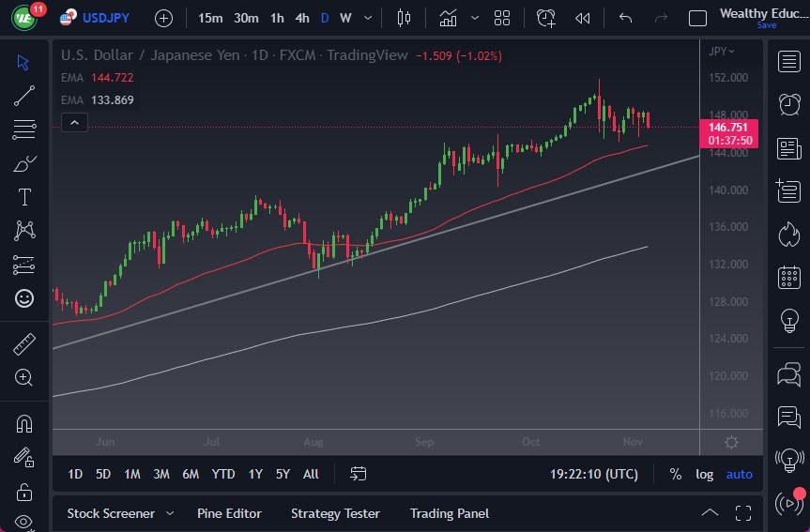
Task: Open the alerts clock panel
Action: point(788,103)
